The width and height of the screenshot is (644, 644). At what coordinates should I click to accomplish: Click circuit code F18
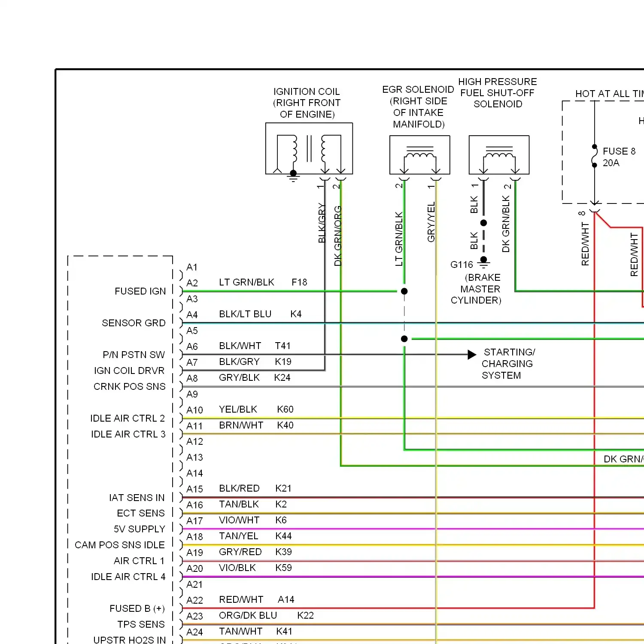[299, 282]
